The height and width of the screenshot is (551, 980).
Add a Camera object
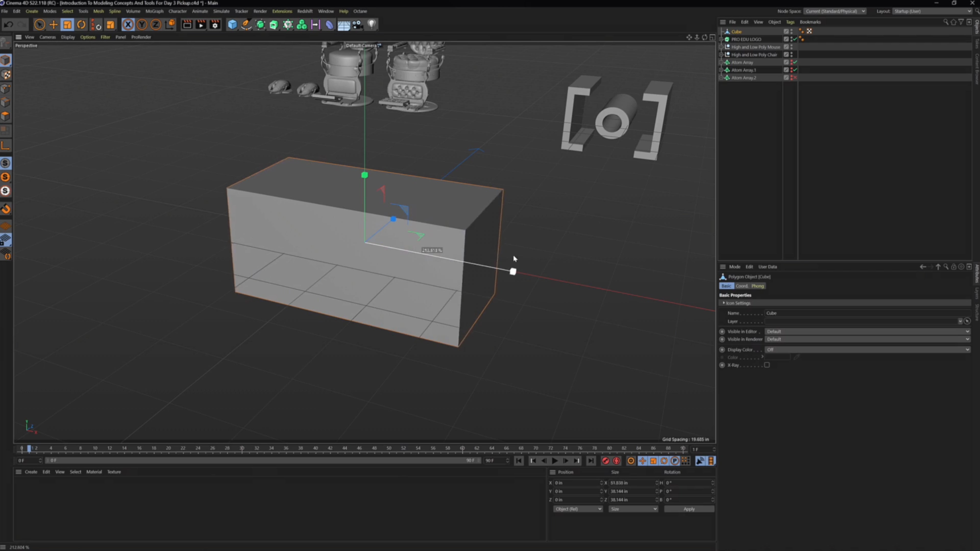click(358, 25)
